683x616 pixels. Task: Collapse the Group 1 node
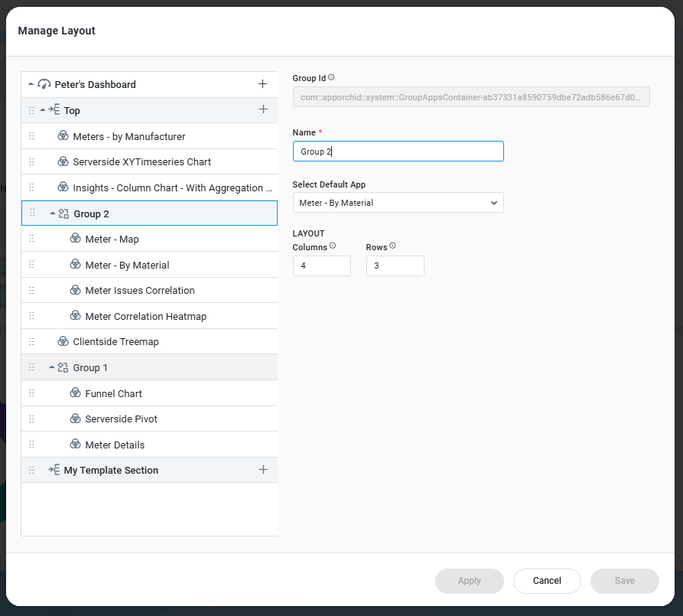click(x=52, y=368)
